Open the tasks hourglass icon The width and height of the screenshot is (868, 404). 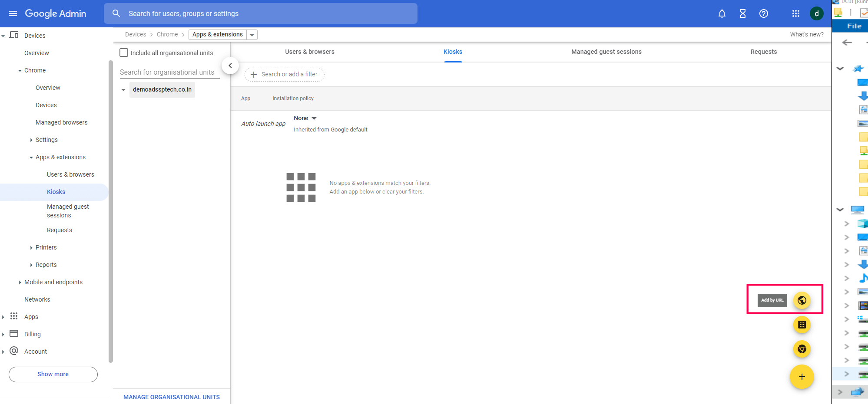click(x=743, y=13)
